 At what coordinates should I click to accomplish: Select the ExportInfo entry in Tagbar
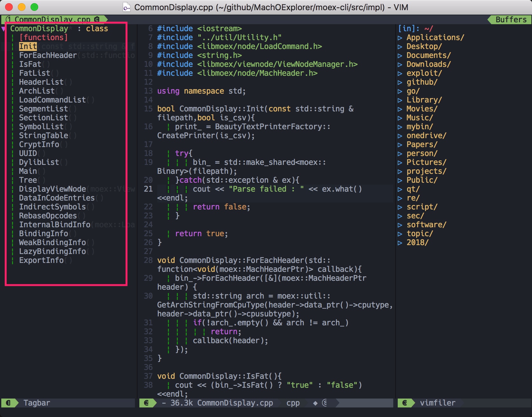tap(41, 260)
